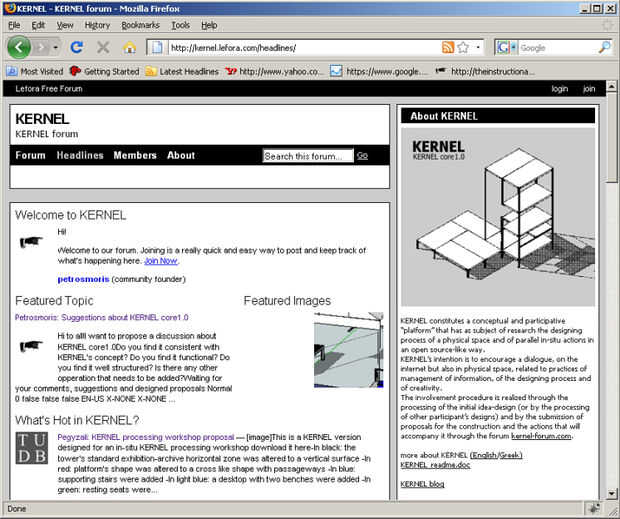This screenshot has height=519, width=620.
Task: Open the Latest Headlines feed bookmark
Action: tap(182, 72)
